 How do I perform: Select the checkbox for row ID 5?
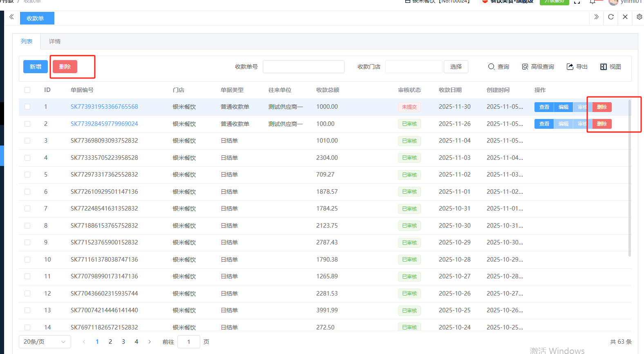point(27,175)
